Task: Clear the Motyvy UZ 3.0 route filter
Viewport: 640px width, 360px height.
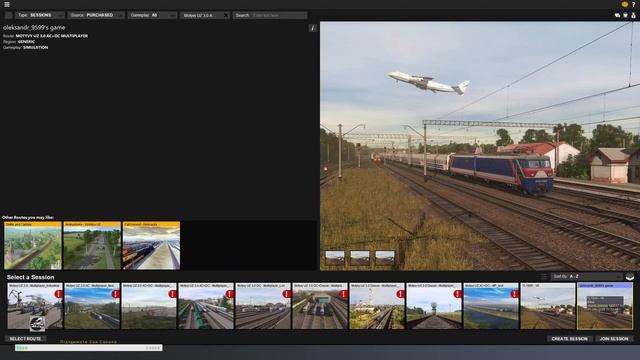Action: [x=226, y=16]
